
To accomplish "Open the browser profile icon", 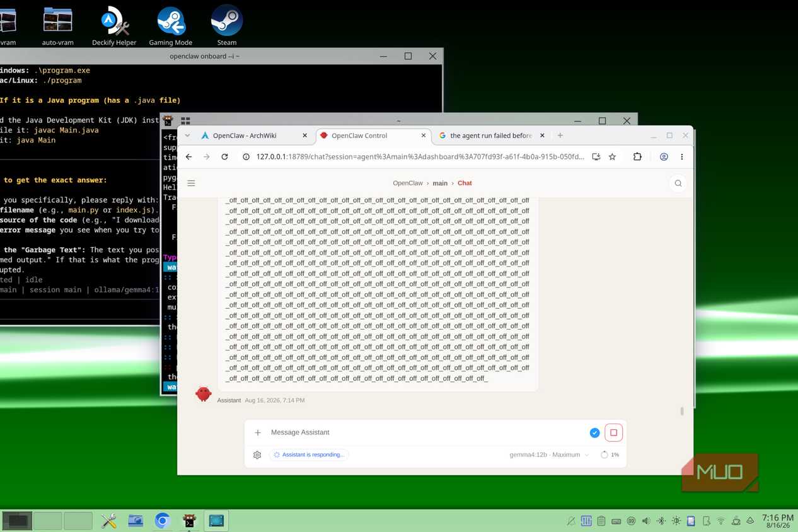I will (664, 157).
